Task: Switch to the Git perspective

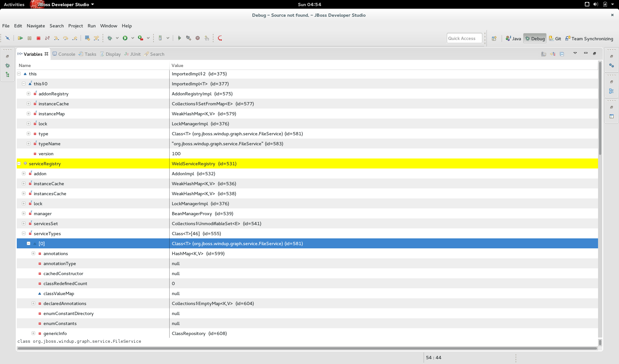Action: (x=555, y=38)
